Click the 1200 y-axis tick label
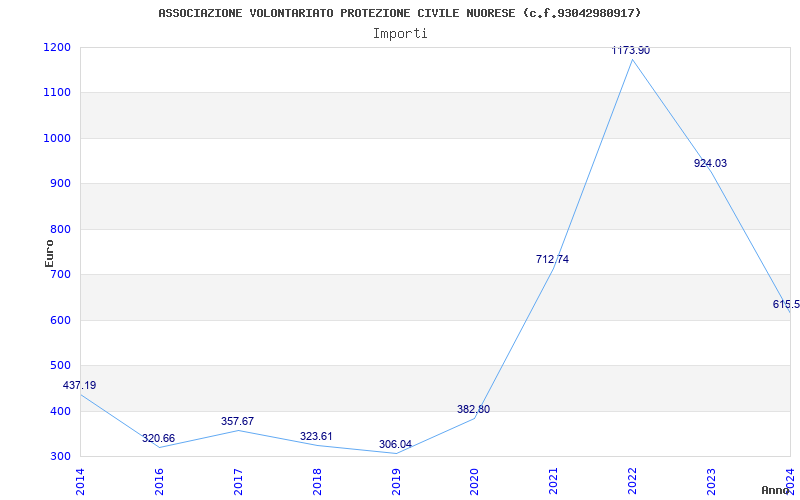Image resolution: width=800 pixels, height=500 pixels. click(x=57, y=47)
